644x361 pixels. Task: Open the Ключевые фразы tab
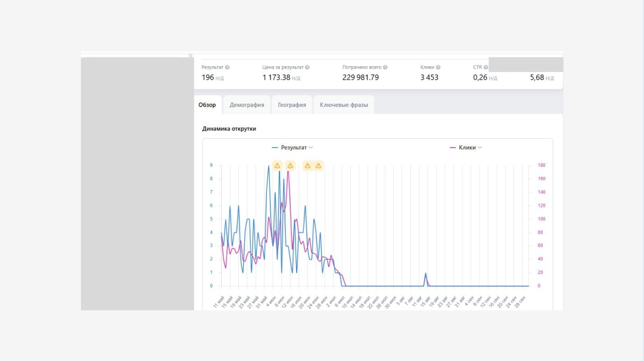(344, 105)
